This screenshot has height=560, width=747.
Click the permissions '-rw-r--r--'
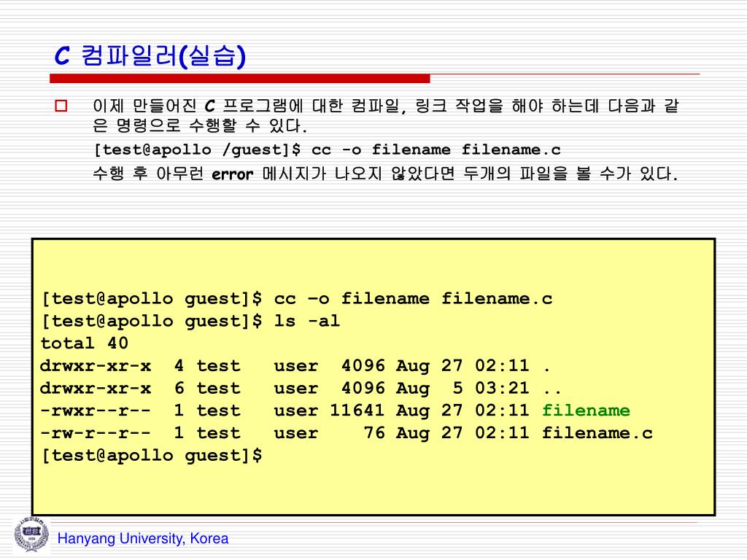[96, 433]
